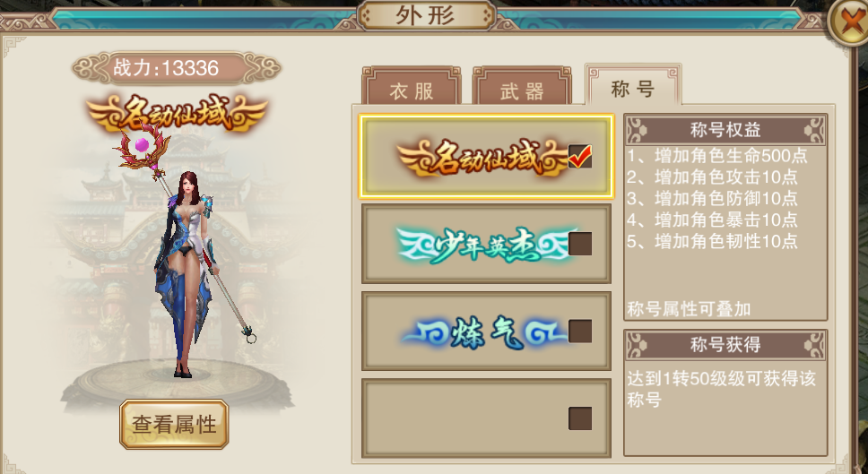Enable the 少年英杰 title checkbox
The height and width of the screenshot is (474, 868).
click(x=580, y=244)
